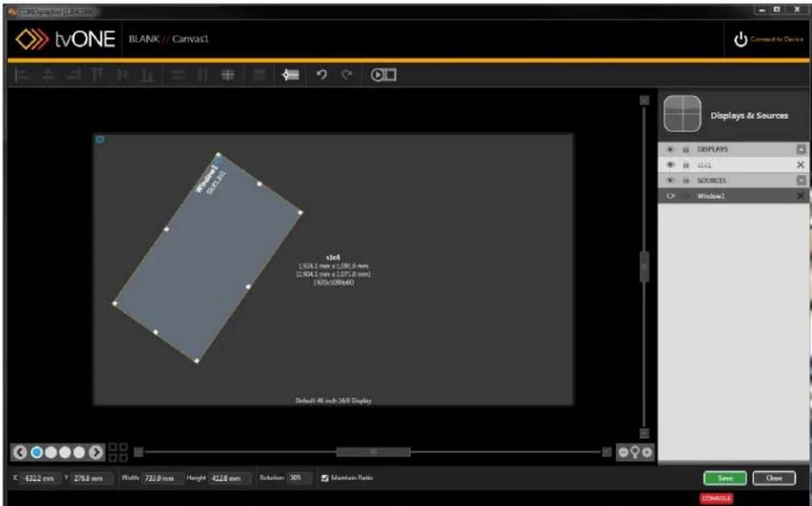Toggle lock icon on SOURCES header
The height and width of the screenshot is (506, 812).
click(x=686, y=181)
